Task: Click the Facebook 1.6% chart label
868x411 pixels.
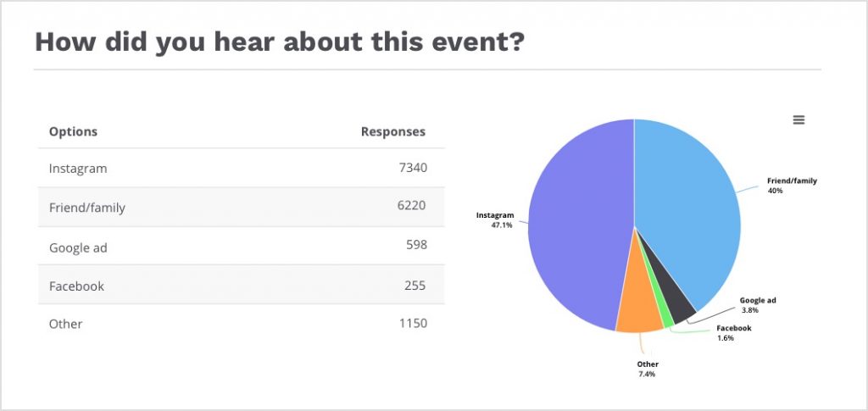Action: (733, 332)
